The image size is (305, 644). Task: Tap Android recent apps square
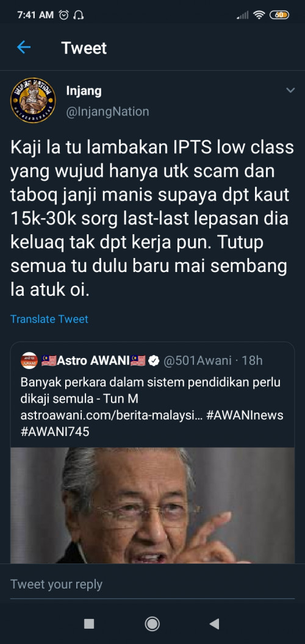(x=89, y=624)
